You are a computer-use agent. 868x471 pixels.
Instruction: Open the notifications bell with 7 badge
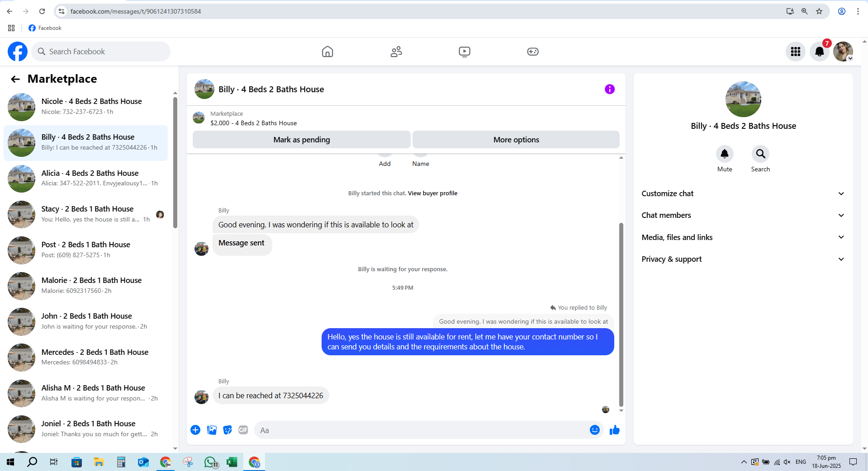point(820,52)
